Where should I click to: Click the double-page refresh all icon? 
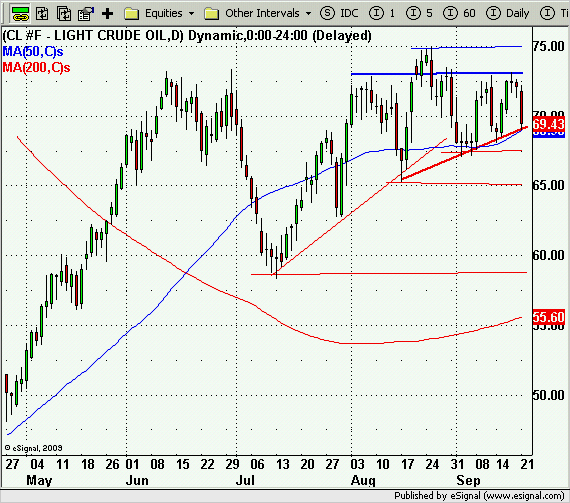[x=64, y=13]
